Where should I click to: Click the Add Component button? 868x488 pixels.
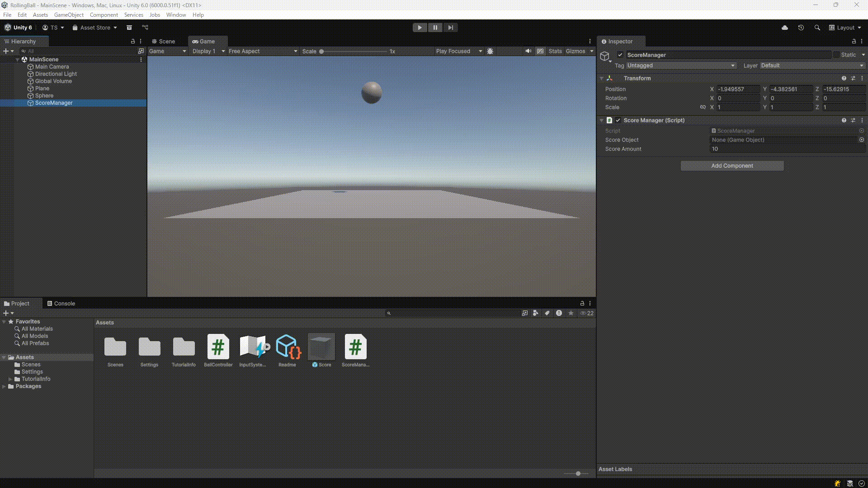732,166
